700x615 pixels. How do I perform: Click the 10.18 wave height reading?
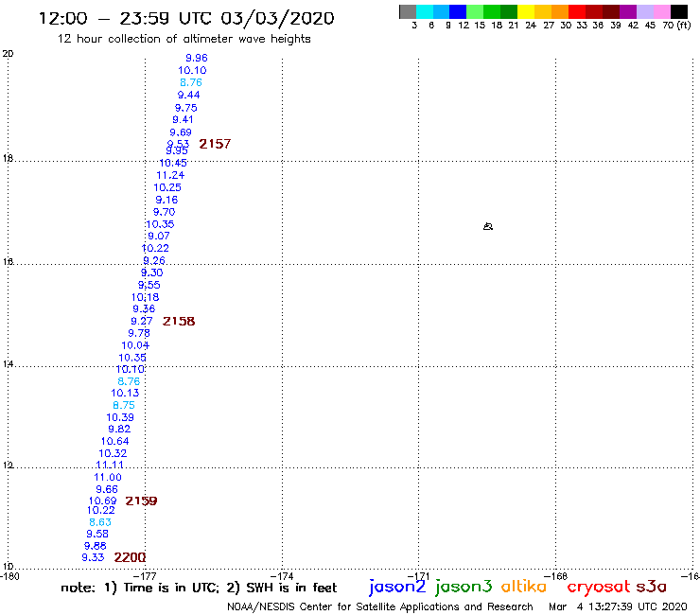tap(145, 297)
